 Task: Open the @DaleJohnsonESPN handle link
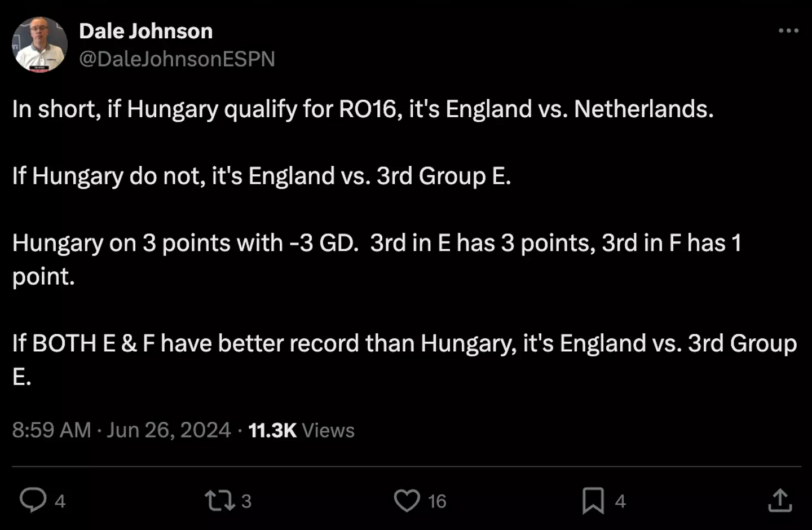pyautogui.click(x=176, y=59)
